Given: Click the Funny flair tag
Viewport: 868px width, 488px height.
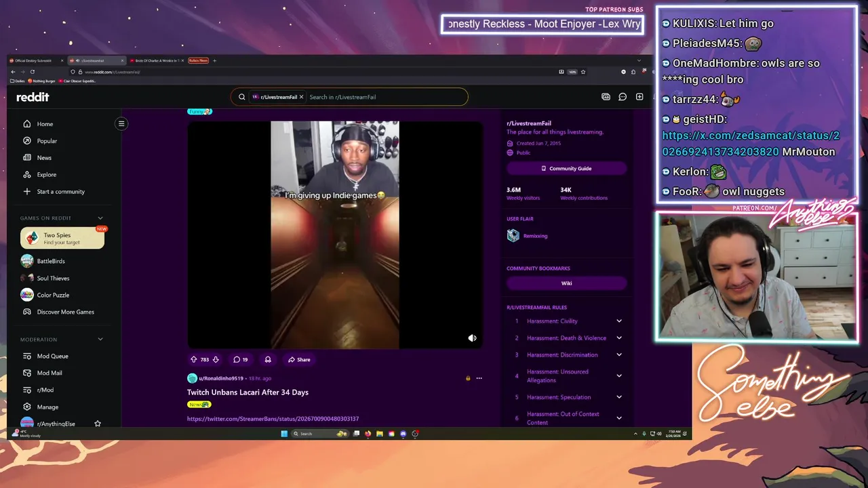Looking at the screenshot, I should pyautogui.click(x=199, y=111).
